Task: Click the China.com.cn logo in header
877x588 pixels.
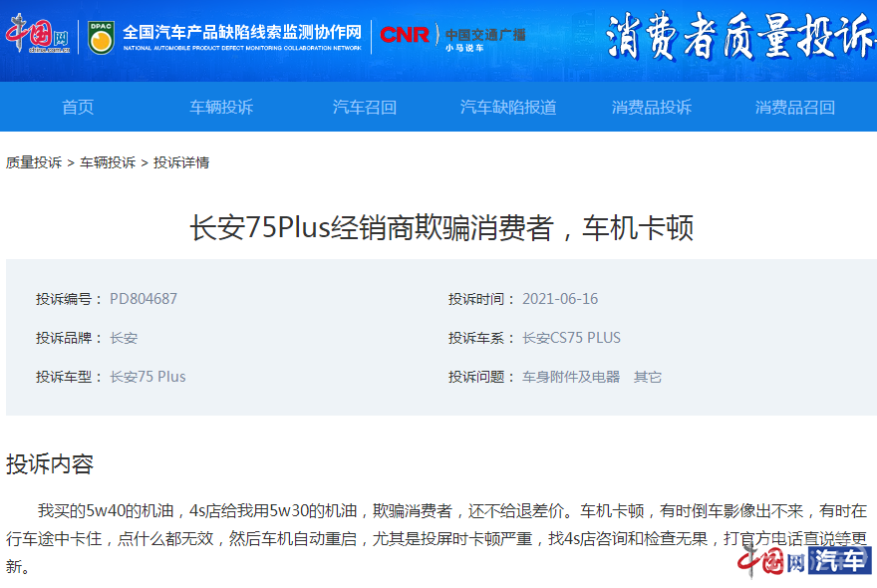Action: coord(38,34)
